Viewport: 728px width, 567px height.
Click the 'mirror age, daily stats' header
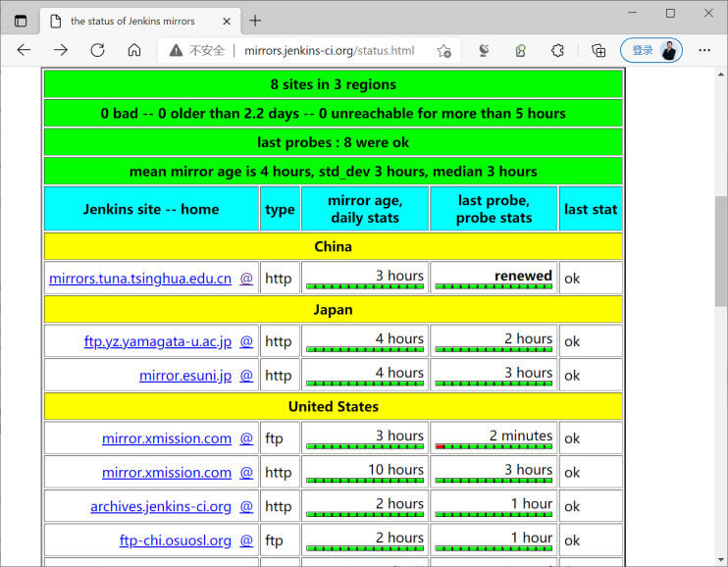click(x=365, y=209)
